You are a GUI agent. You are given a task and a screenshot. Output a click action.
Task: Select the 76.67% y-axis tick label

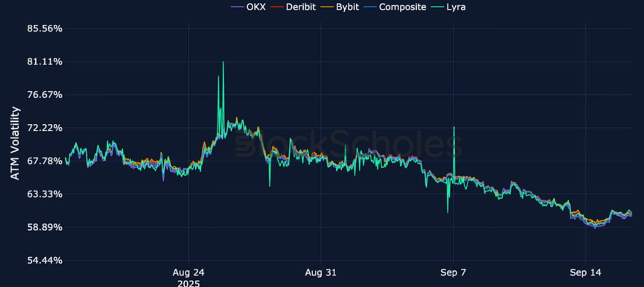(44, 95)
